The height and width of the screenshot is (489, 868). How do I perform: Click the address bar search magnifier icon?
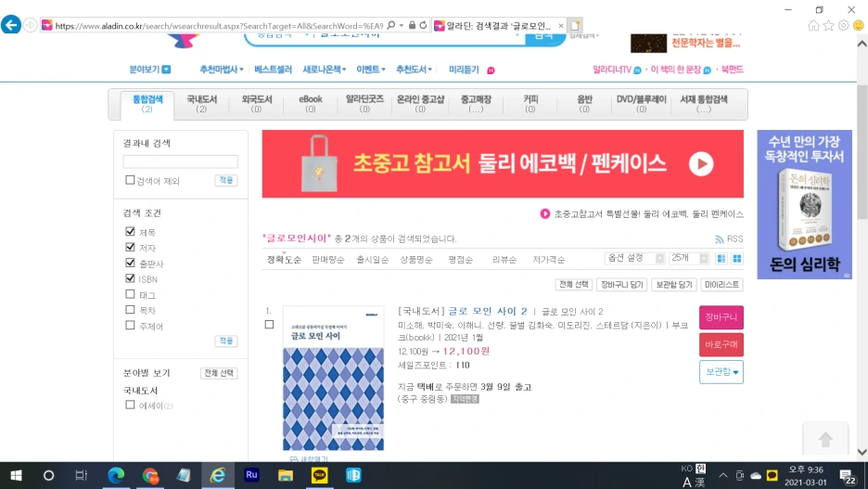[x=390, y=25]
